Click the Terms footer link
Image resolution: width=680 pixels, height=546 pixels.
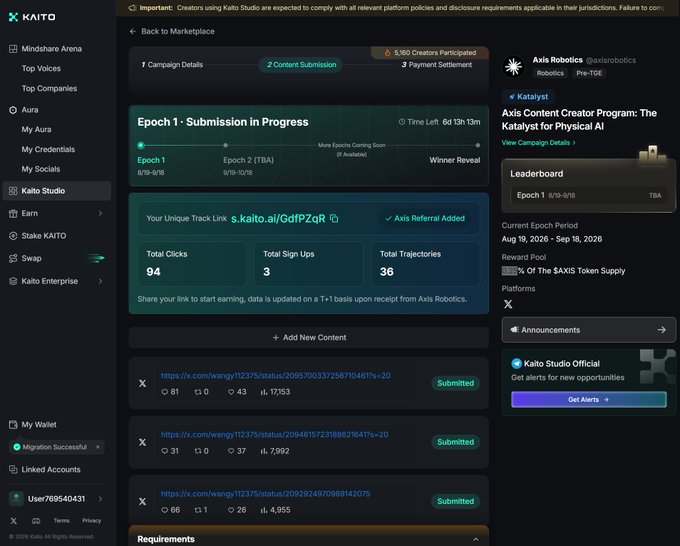[62, 521]
